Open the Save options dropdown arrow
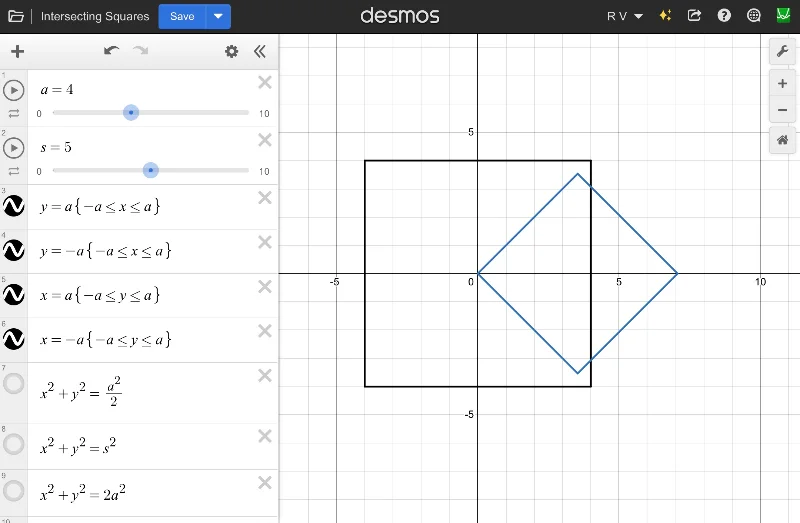This screenshot has height=523, width=800. [x=218, y=17]
